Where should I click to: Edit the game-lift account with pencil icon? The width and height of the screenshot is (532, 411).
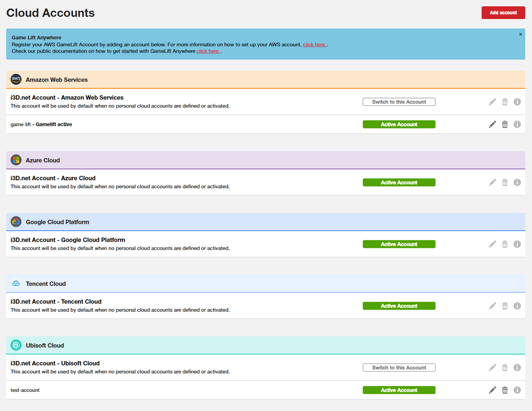point(492,124)
